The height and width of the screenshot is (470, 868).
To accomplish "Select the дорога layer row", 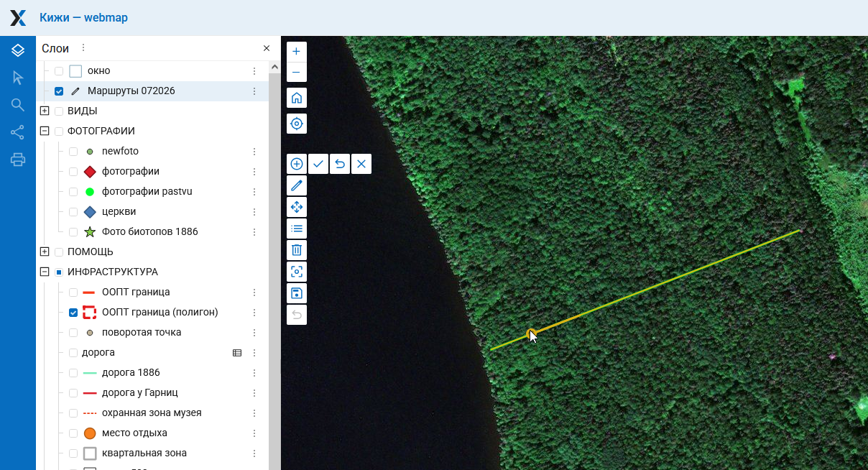I will (x=152, y=353).
